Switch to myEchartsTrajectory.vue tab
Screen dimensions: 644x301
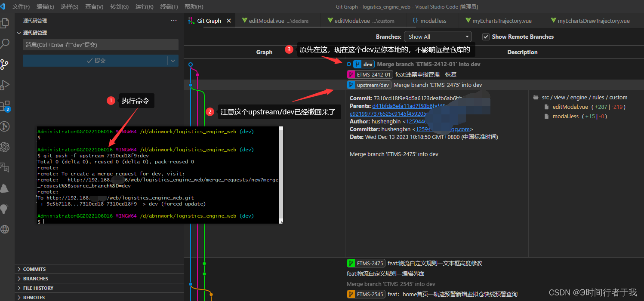pos(501,21)
